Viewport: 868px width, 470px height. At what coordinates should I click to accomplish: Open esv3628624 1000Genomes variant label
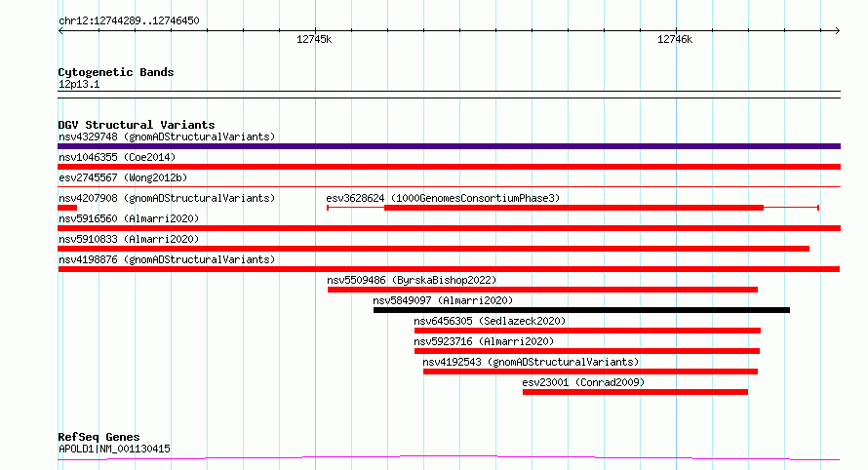pos(443,198)
